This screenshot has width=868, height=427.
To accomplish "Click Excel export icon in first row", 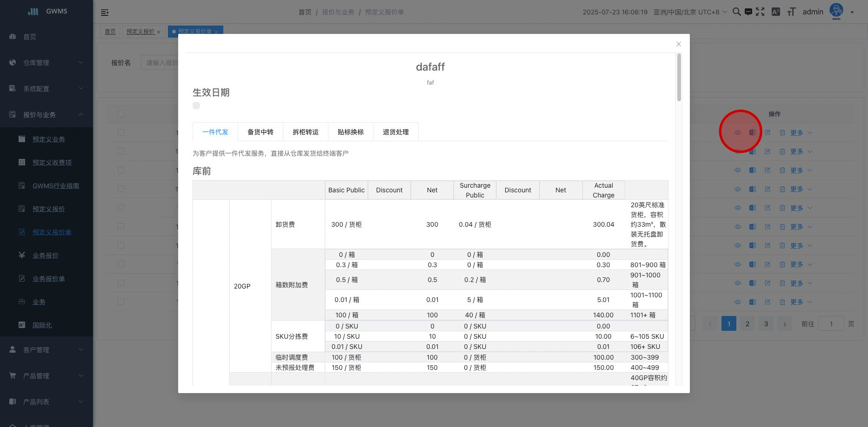I will point(752,132).
